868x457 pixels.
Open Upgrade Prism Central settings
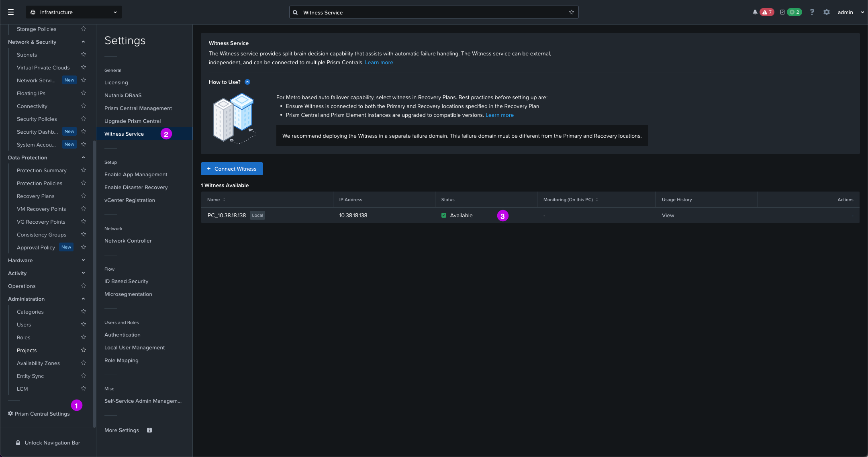tap(133, 121)
